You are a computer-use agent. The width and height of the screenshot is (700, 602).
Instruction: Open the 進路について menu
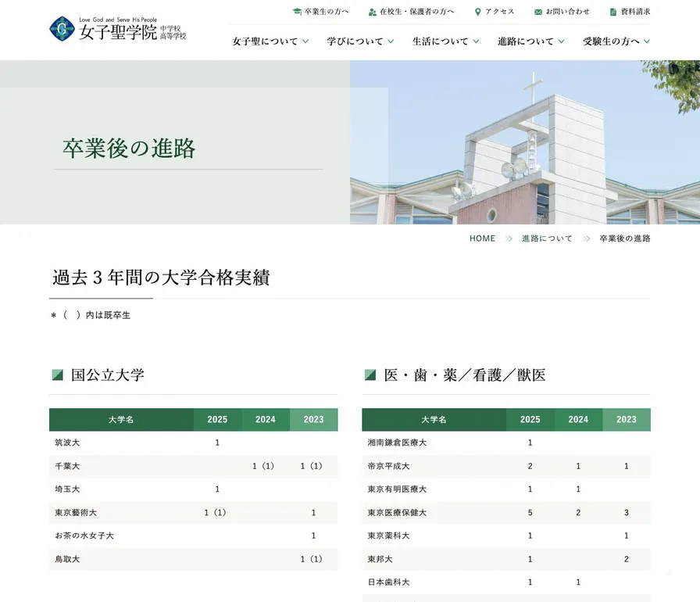pos(526,41)
